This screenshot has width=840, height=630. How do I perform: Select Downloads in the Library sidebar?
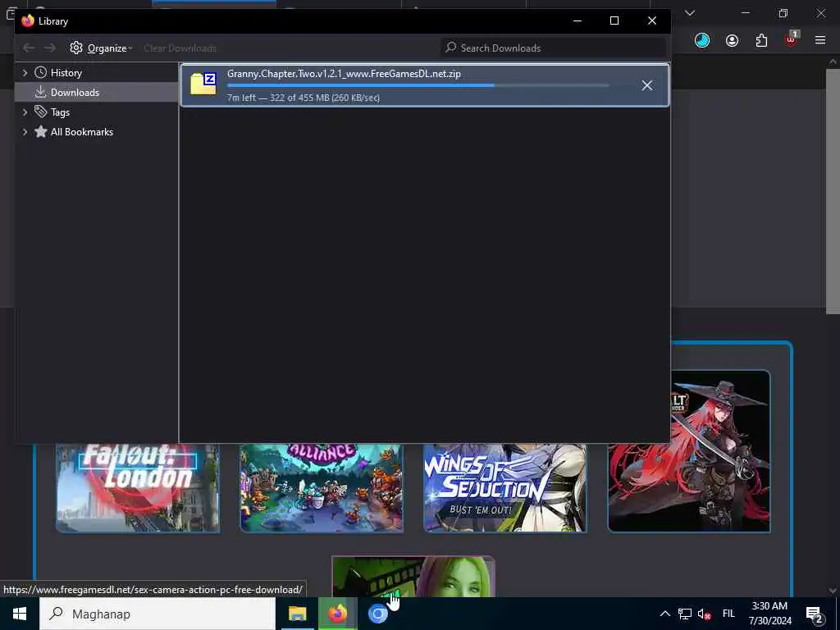coord(75,92)
